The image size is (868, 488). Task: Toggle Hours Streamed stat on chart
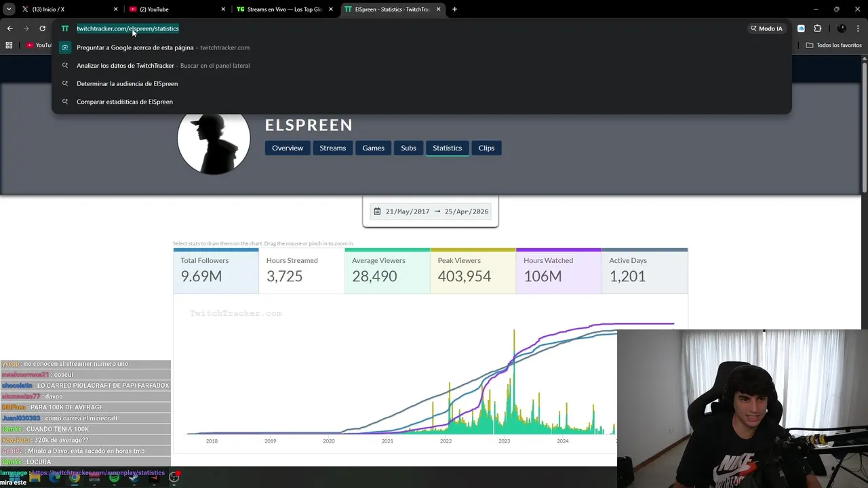pyautogui.click(x=302, y=270)
